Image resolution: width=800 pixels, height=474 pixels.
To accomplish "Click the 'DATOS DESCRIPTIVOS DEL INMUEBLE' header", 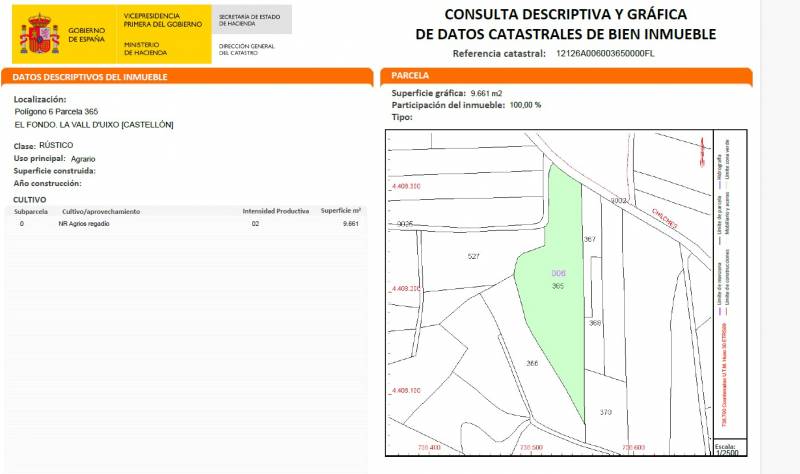I will [x=90, y=77].
